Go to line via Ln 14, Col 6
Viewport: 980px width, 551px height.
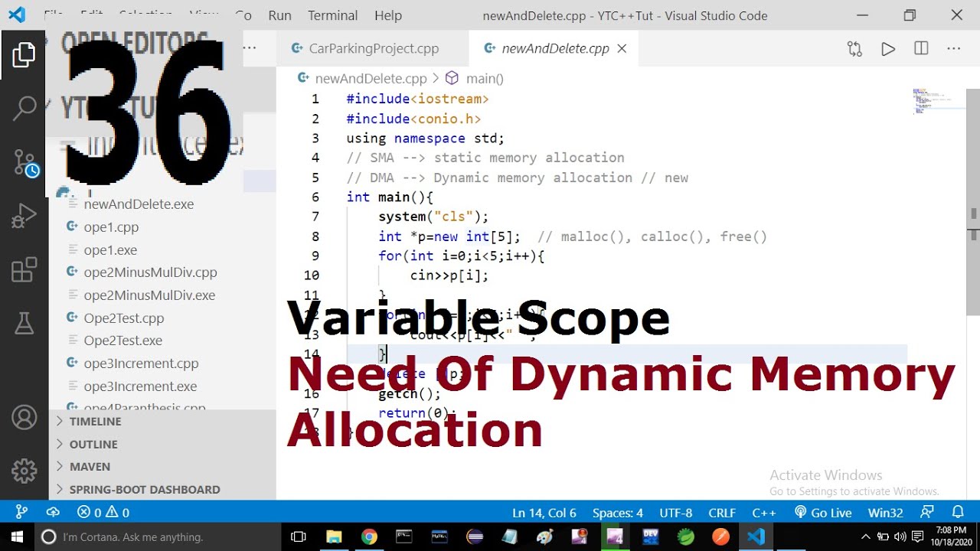coord(544,513)
